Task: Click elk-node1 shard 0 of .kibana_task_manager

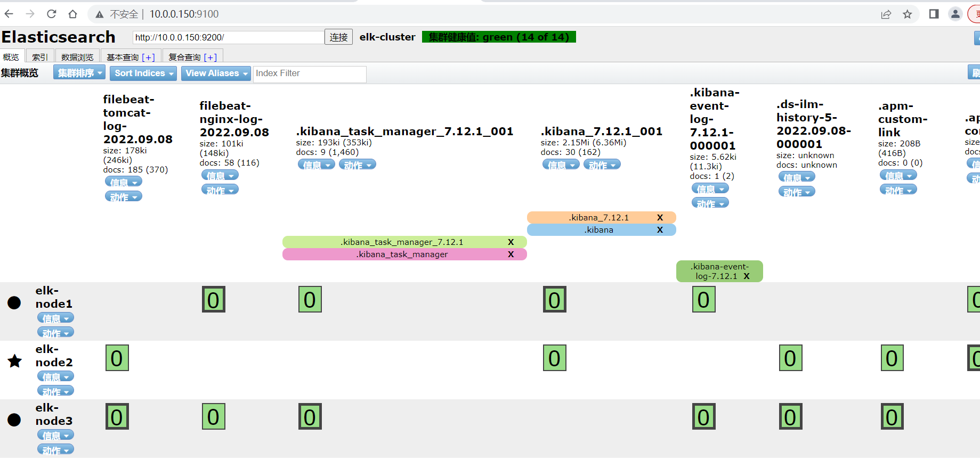Action: click(x=310, y=300)
